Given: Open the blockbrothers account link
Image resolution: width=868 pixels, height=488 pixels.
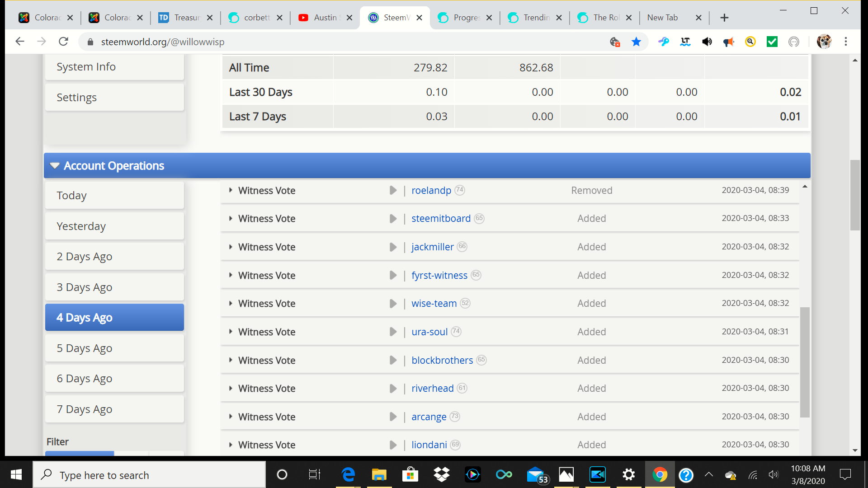Looking at the screenshot, I should pos(442,360).
